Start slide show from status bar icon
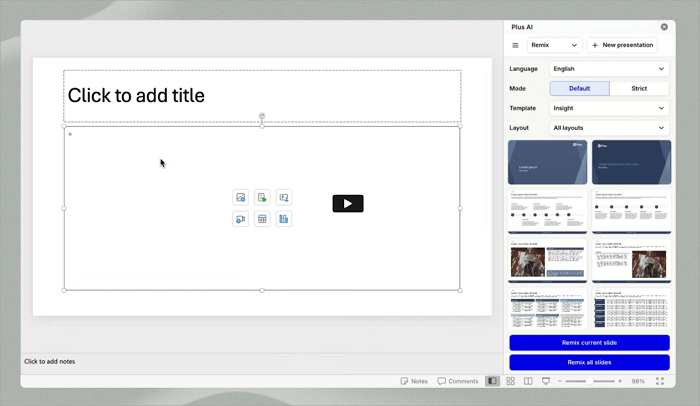This screenshot has height=406, width=700. tap(546, 381)
